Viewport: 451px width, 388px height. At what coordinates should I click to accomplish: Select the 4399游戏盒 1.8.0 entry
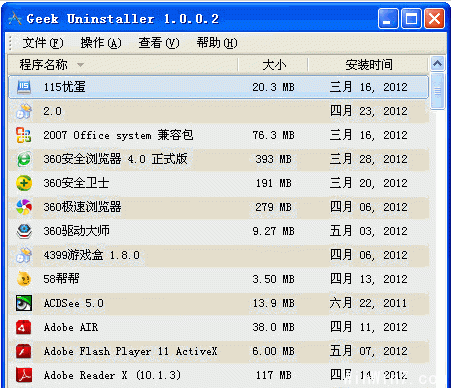(91, 255)
